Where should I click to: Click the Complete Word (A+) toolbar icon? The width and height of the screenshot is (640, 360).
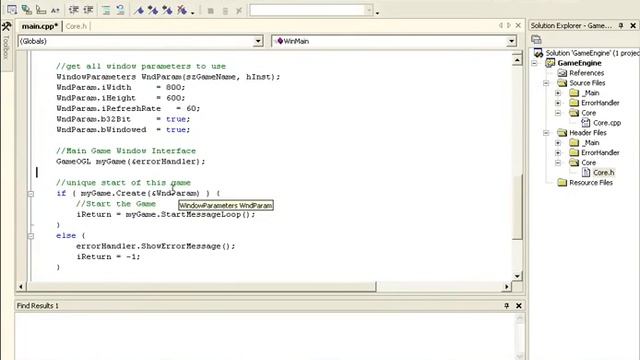pyautogui.click(x=55, y=10)
